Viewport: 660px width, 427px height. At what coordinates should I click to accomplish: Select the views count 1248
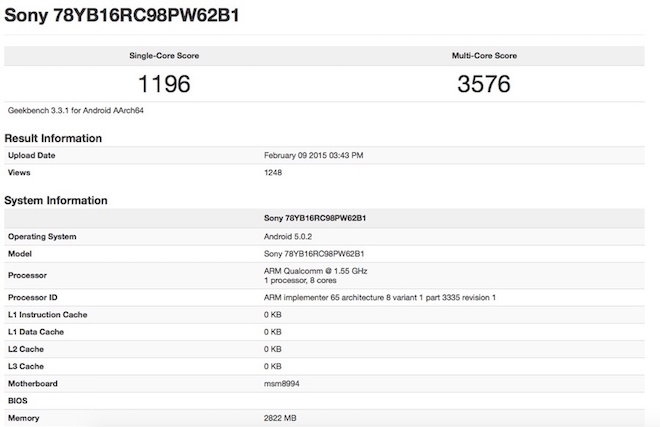[x=273, y=173]
